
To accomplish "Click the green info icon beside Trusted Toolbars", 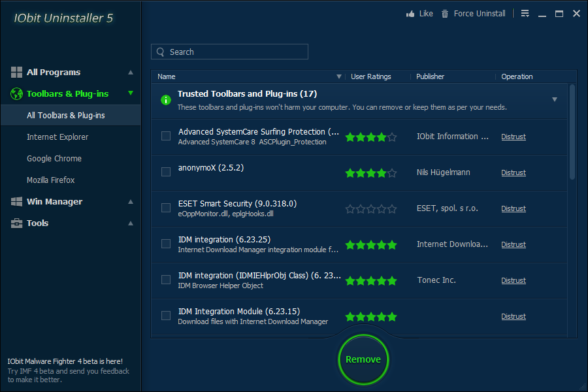I will (166, 100).
